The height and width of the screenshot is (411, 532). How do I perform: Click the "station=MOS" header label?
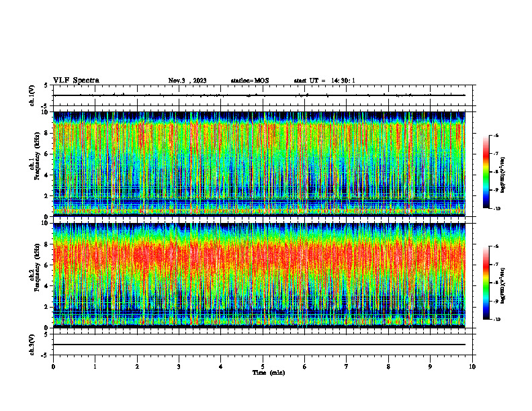[250, 81]
